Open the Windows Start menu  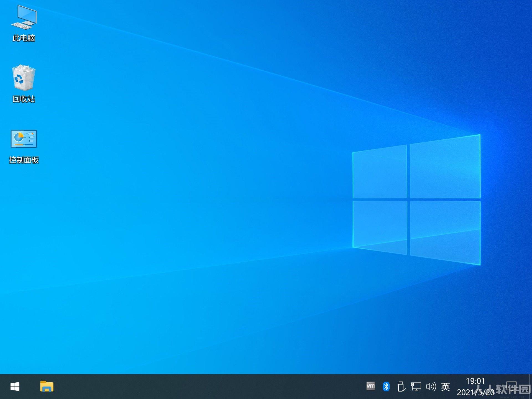click(15, 387)
